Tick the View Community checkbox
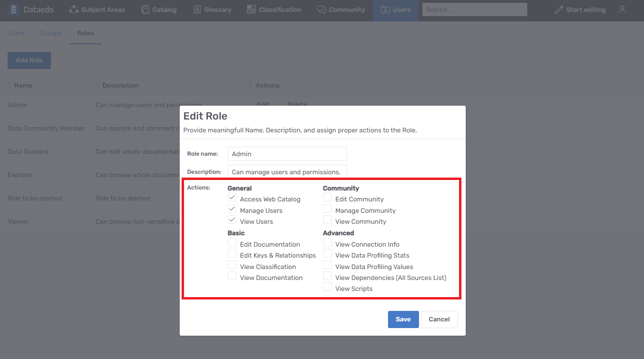Viewport: 644px width, 359px height. (327, 220)
